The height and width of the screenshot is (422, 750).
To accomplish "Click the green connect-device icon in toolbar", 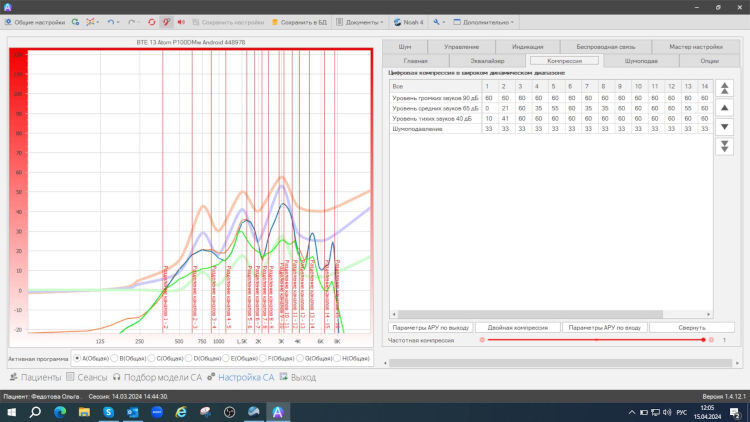I will pyautogui.click(x=75, y=22).
